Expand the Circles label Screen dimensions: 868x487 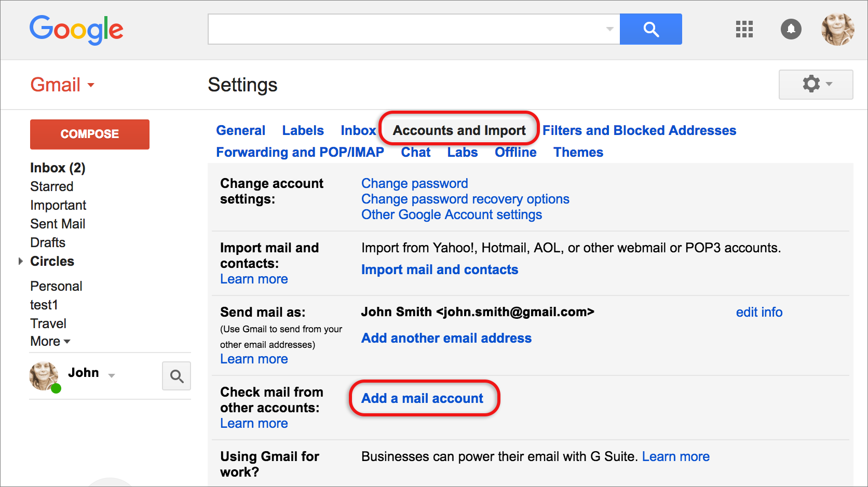(21, 261)
